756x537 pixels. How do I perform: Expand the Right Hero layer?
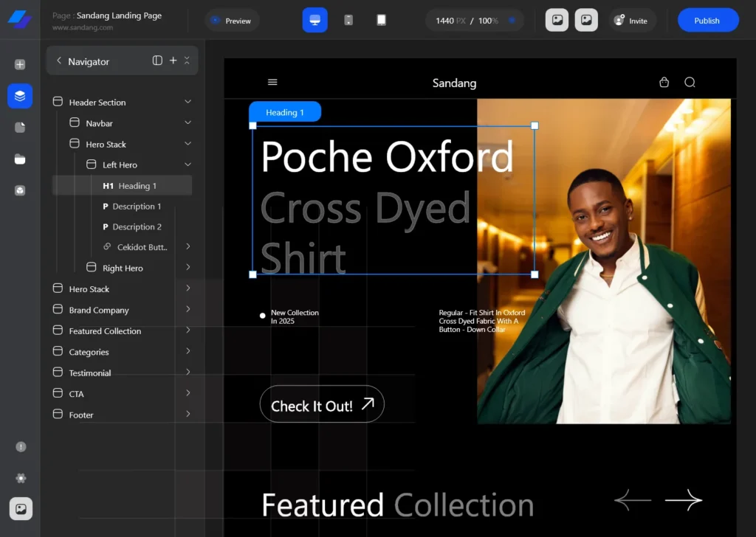188,267
